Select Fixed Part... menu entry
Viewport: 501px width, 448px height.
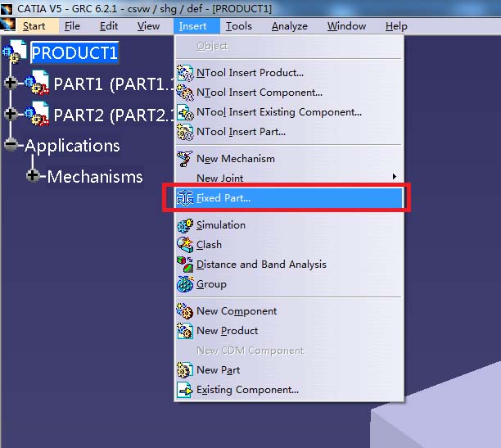point(289,198)
